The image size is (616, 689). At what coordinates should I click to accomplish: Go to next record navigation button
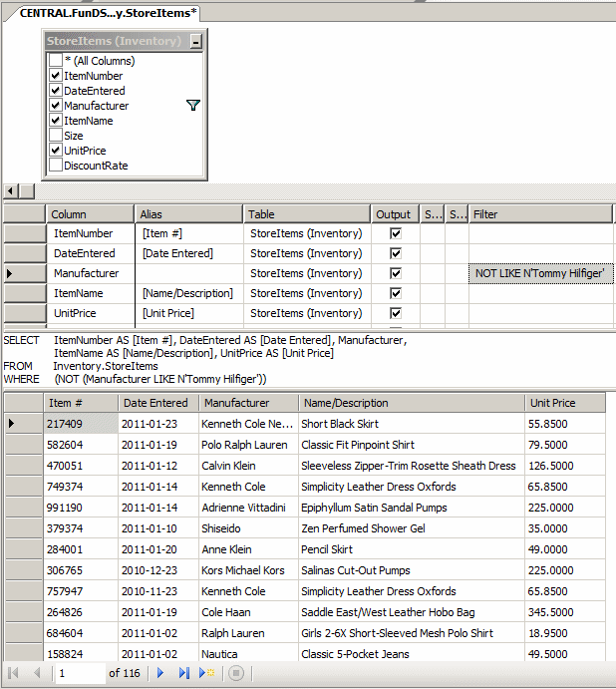pos(160,673)
